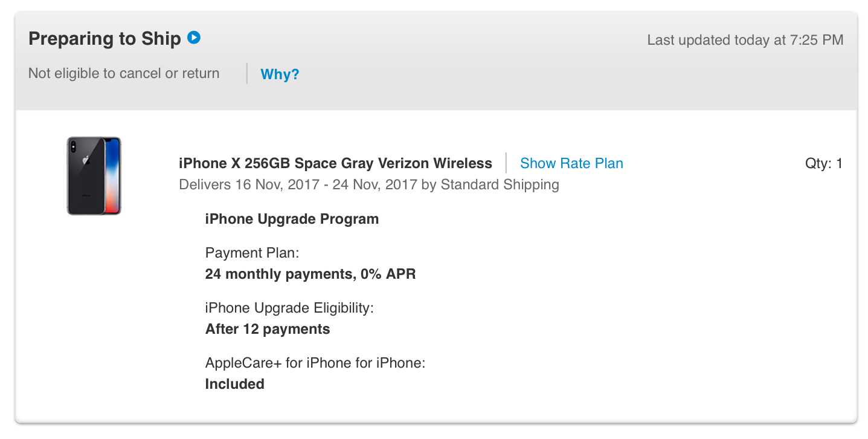
Task: Click the Preparing to Ship heading
Action: point(104,39)
